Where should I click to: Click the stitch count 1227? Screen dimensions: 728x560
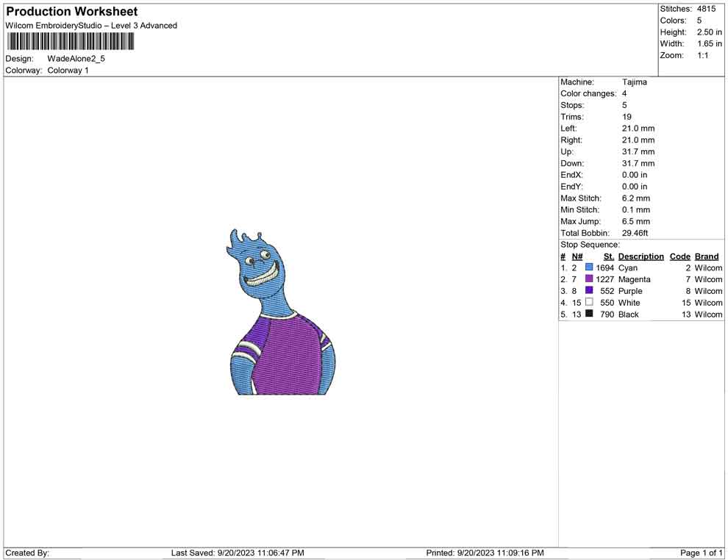[605, 279]
